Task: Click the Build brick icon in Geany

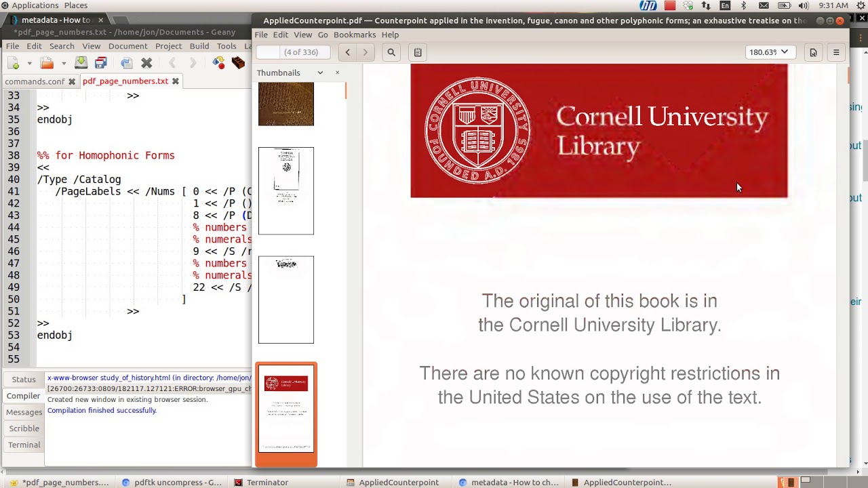Action: tap(238, 63)
